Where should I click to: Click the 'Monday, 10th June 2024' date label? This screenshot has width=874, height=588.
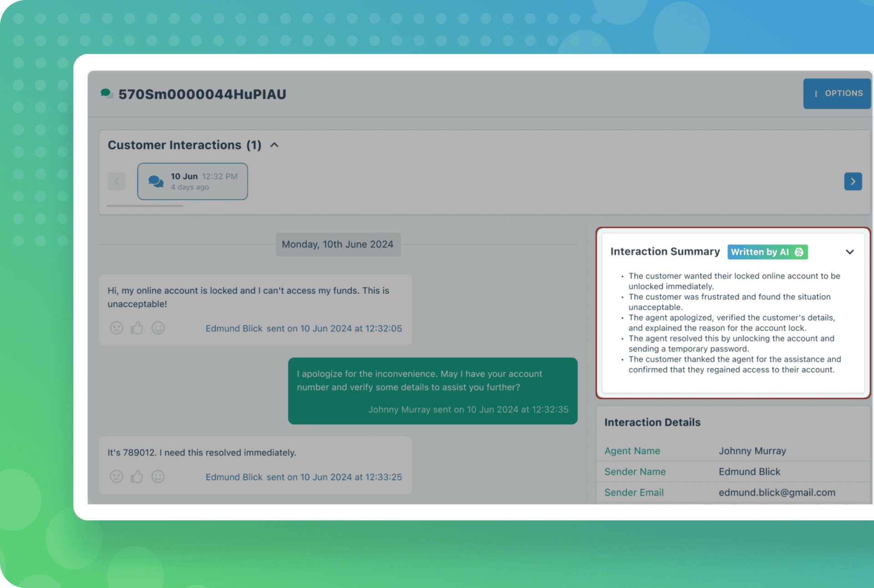(338, 244)
